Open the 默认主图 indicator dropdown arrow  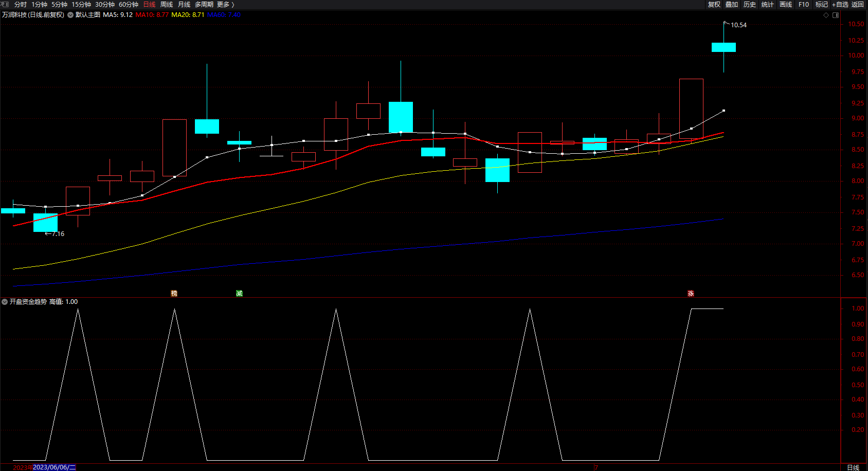point(70,15)
